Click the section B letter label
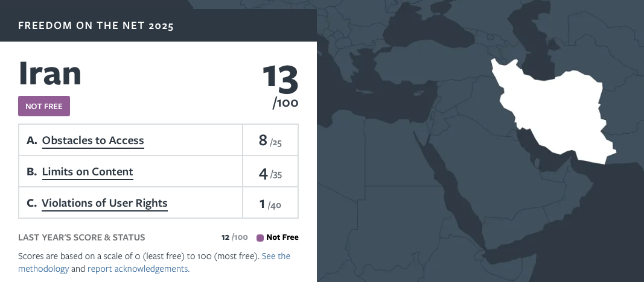 tap(32, 172)
